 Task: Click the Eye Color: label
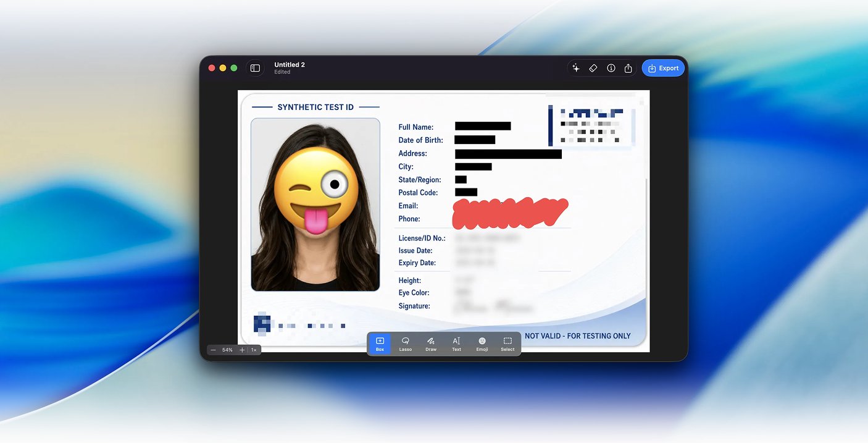pos(414,293)
